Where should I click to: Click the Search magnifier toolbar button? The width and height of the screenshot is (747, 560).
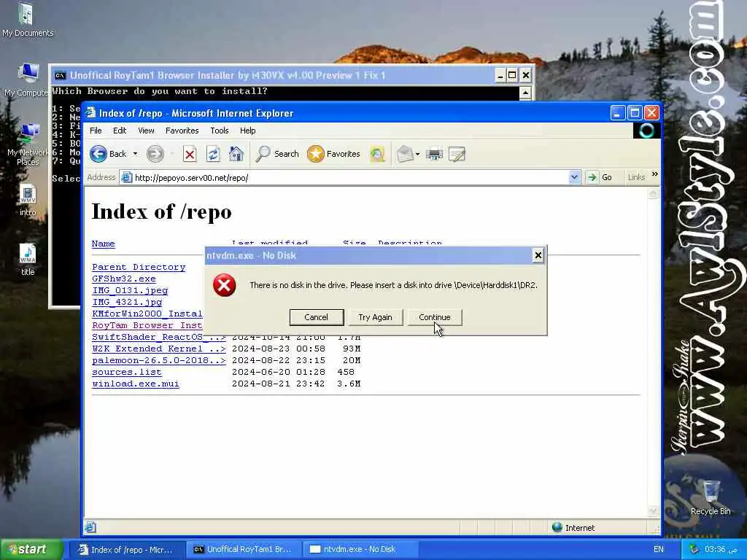pos(277,154)
